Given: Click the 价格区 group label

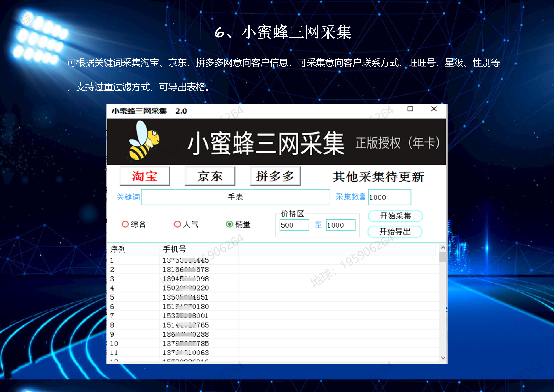Looking at the screenshot, I should pyautogui.click(x=293, y=214).
